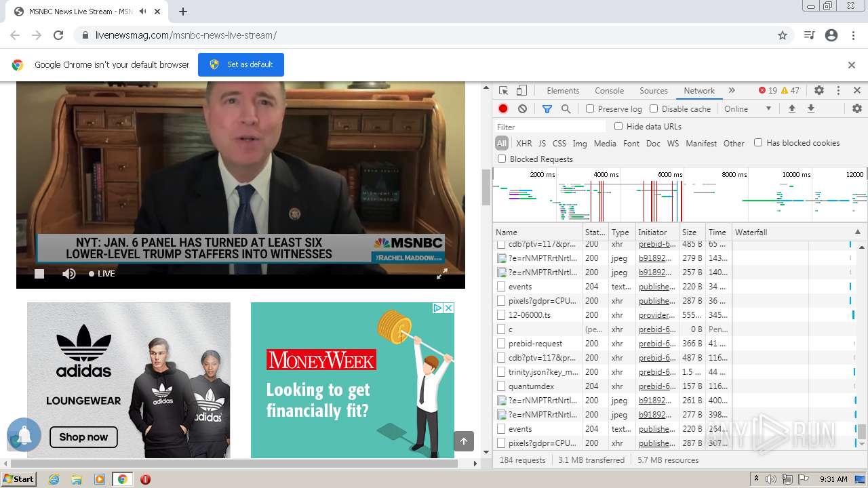Show the 47 warnings indicator
Viewport: 868px width, 488px height.
790,90
